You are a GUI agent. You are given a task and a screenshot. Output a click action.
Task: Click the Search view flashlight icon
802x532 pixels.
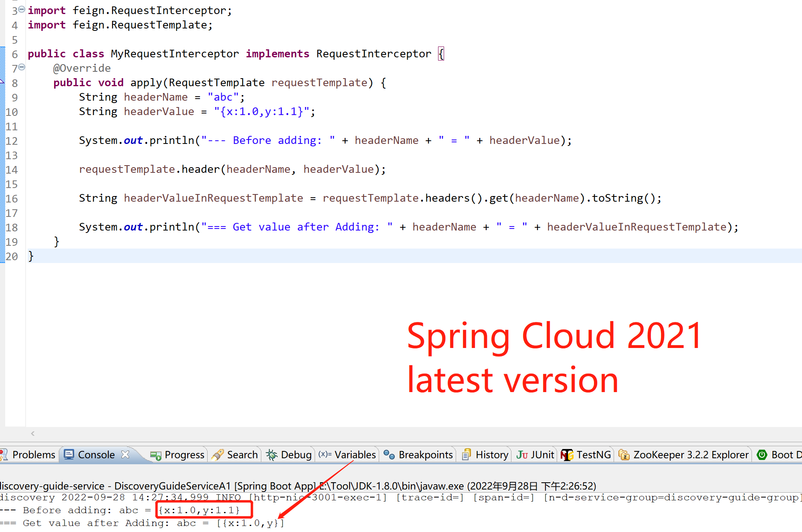click(x=218, y=455)
